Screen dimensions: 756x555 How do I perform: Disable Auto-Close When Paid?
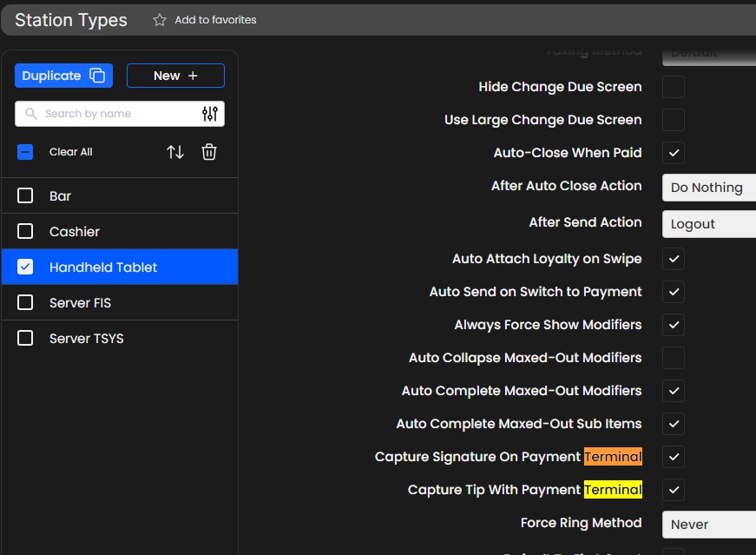(674, 153)
